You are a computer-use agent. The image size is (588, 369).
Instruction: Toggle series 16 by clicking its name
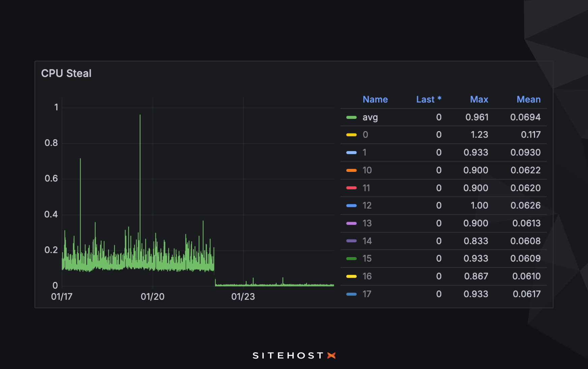pos(367,276)
